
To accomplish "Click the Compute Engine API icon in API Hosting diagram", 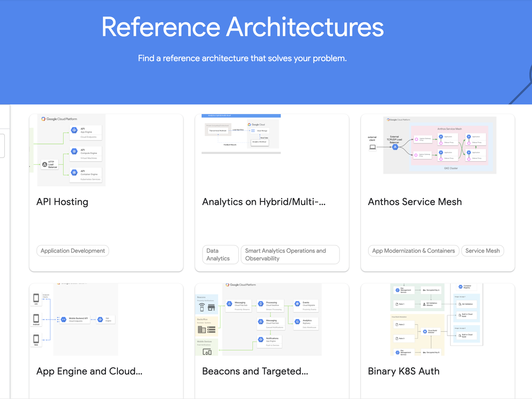I will pyautogui.click(x=74, y=152).
